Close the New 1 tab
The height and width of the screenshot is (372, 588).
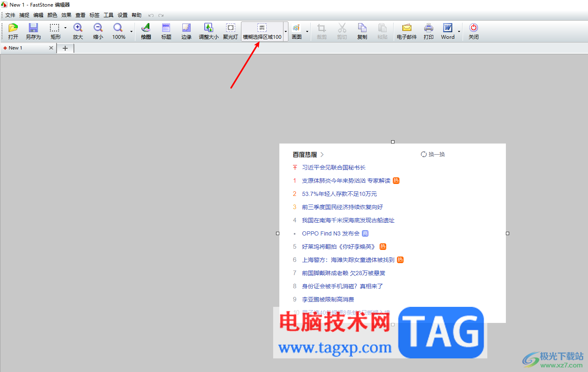51,48
